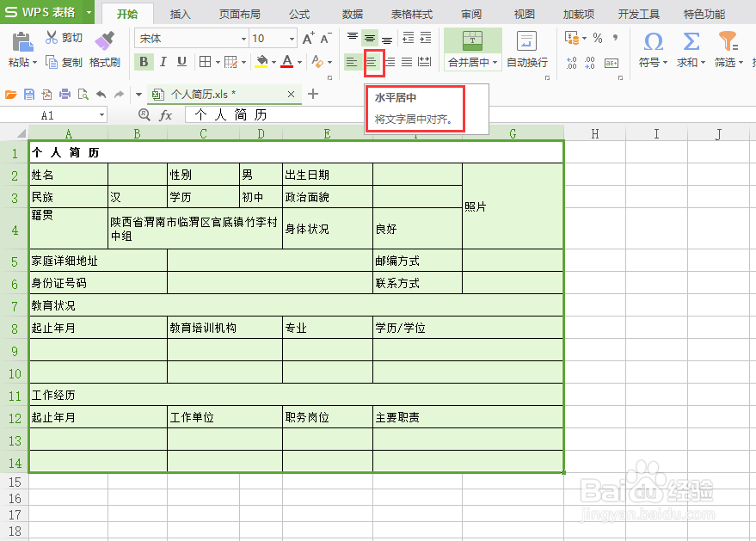Open AutoSum with the Σ 求和 icon
The width and height of the screenshot is (756, 541).
[691, 42]
